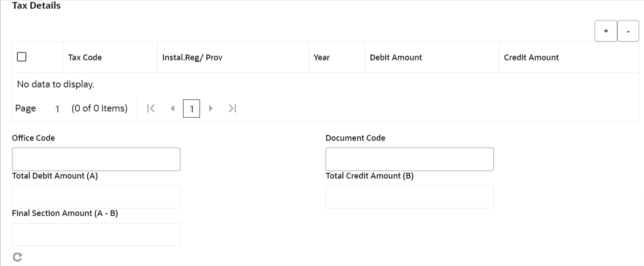Viewport: 644px width, 266px height.
Task: Toggle the select-all checkbox in table header
Action: 22,57
